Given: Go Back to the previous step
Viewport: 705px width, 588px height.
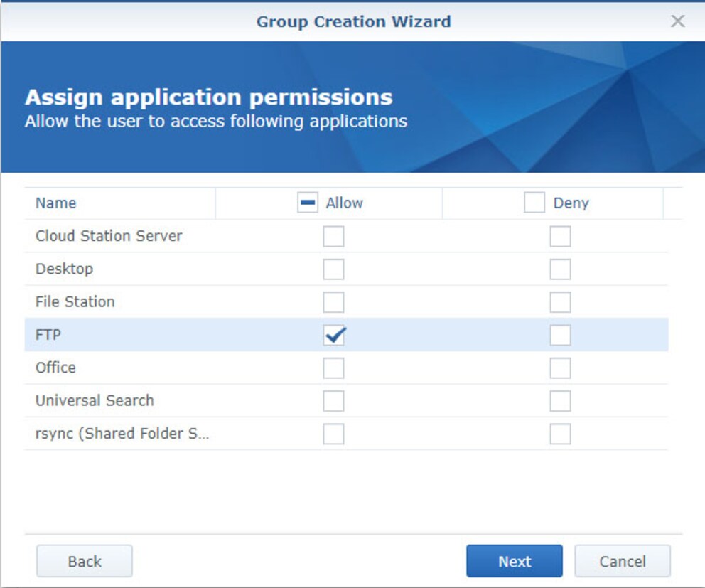Looking at the screenshot, I should 85,561.
